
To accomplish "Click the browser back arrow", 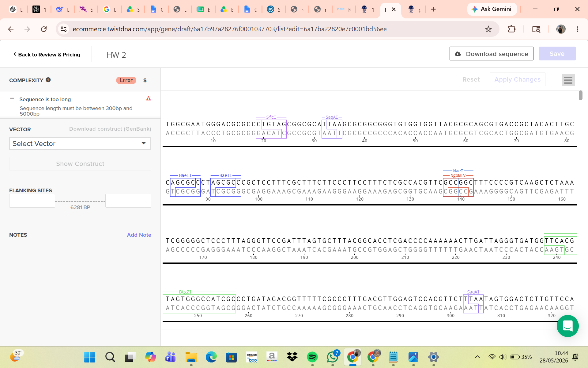I will pos(11,29).
